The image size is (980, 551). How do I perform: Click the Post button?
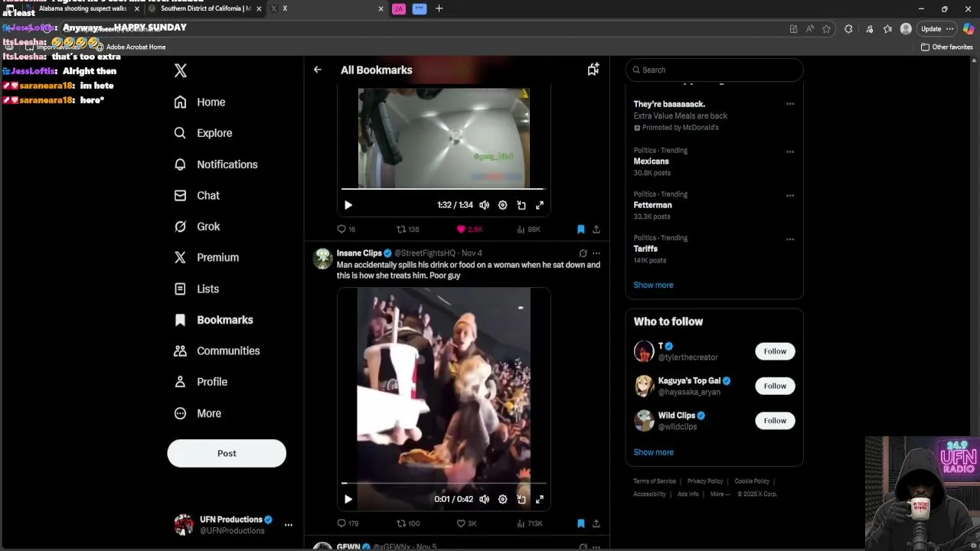(x=227, y=453)
